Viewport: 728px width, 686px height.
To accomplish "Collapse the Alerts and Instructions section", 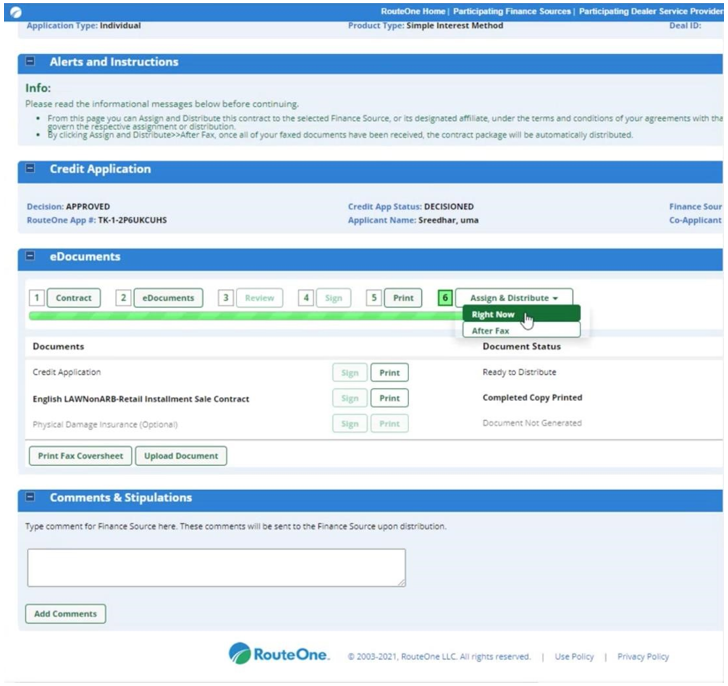I will pos(30,61).
